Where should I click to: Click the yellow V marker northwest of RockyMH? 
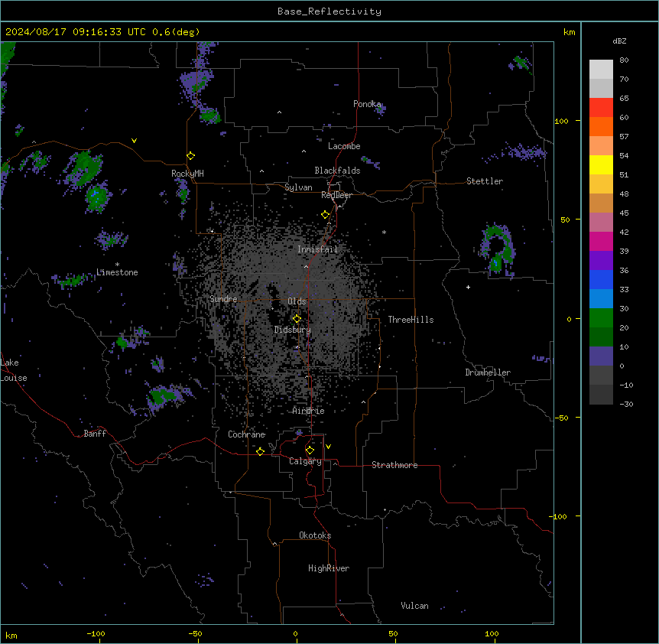[134, 141]
